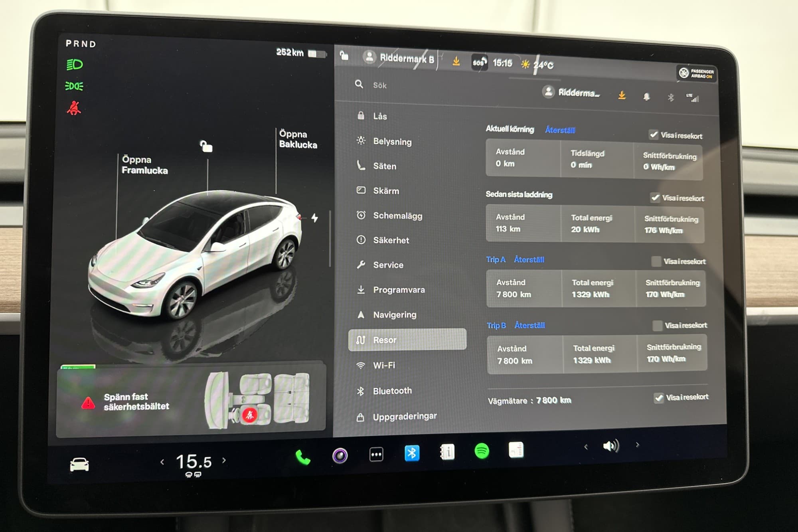Tap Öppna Framlucka to open frunk
798x532 pixels.
pos(144,165)
